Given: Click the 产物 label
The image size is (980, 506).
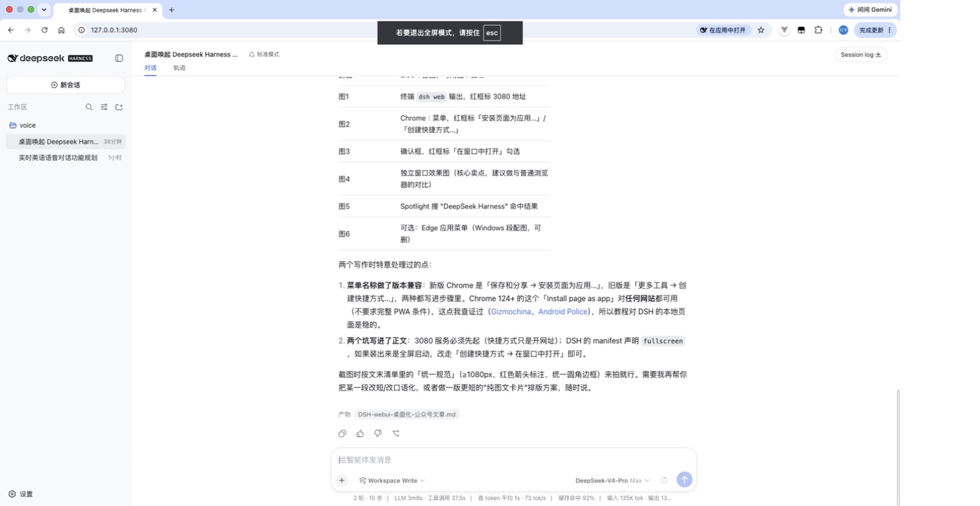Looking at the screenshot, I should pos(344,414).
